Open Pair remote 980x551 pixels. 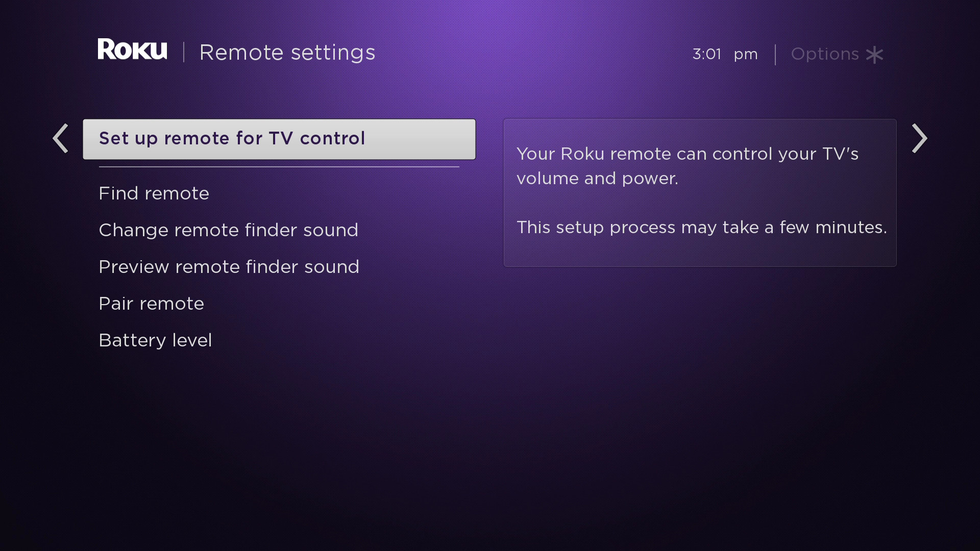tap(151, 304)
